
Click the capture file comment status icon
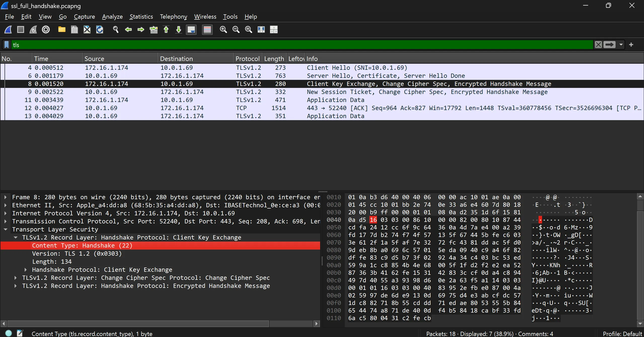[20, 333]
